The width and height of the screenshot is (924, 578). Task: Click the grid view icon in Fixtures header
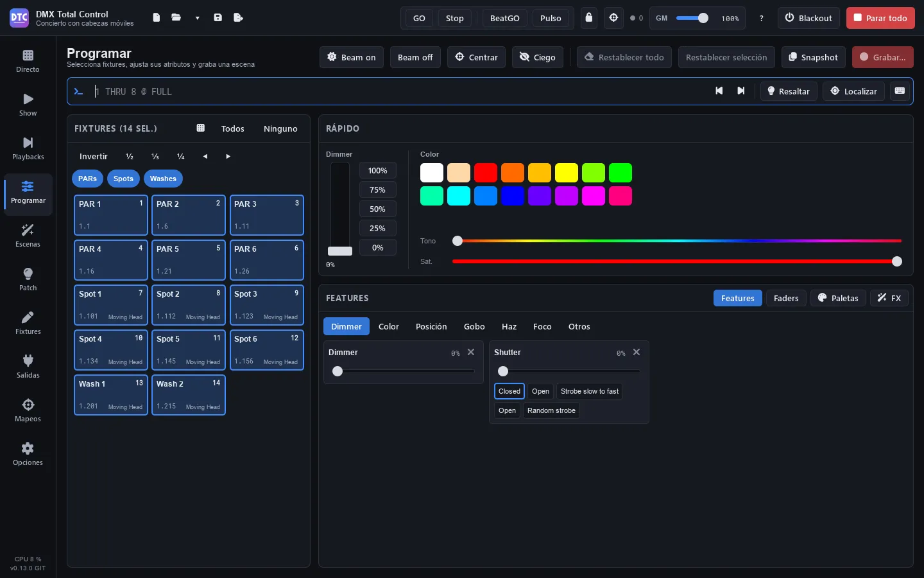pos(200,128)
